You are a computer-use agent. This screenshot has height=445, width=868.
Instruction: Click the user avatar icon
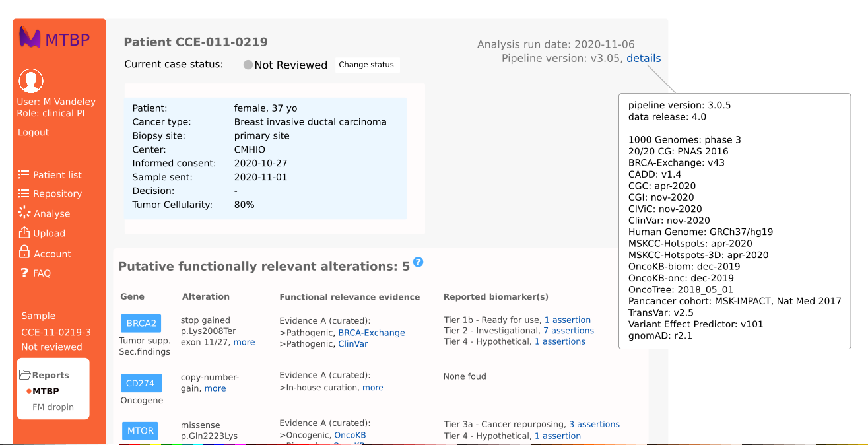click(x=31, y=81)
